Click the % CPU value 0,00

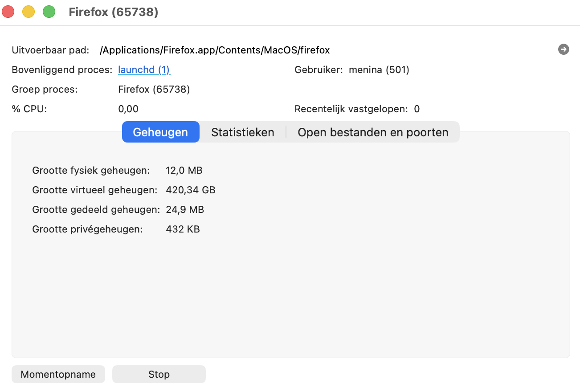coord(128,109)
